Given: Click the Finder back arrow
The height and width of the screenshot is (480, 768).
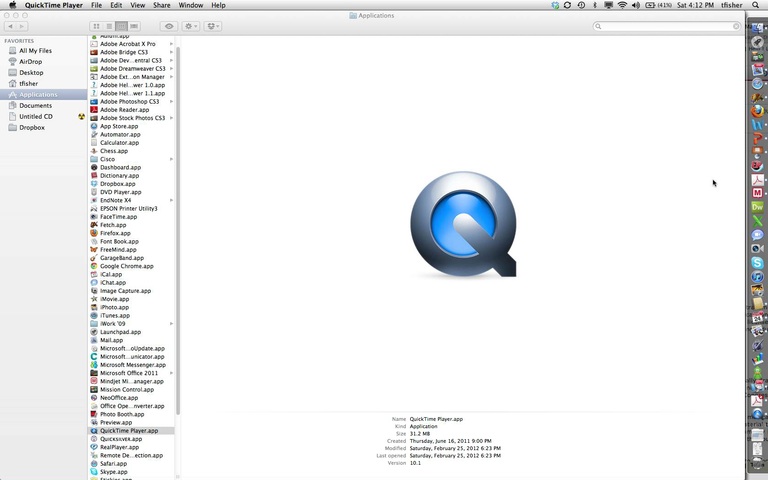Looking at the screenshot, I should [x=11, y=26].
